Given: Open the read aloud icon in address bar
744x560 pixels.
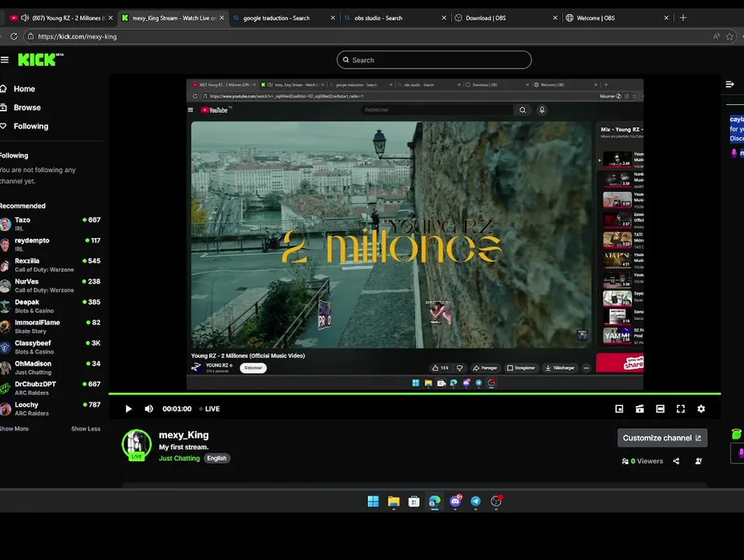Looking at the screenshot, I should tap(716, 37).
